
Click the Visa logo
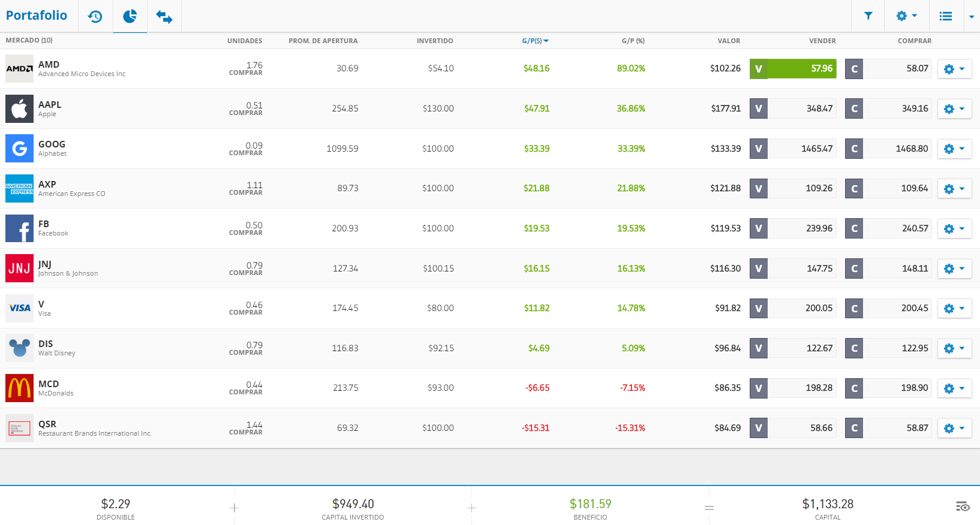[x=19, y=308]
